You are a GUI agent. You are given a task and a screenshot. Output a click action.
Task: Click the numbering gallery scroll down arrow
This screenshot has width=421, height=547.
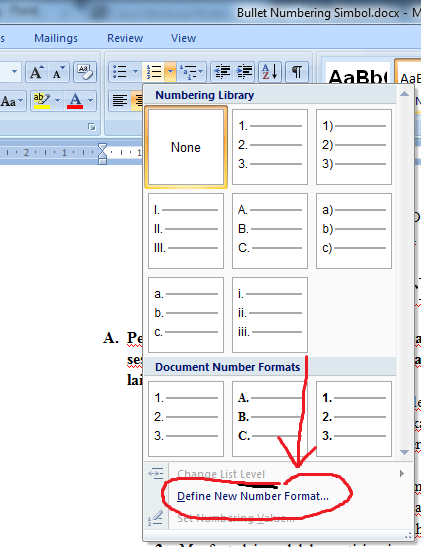pos(405,452)
